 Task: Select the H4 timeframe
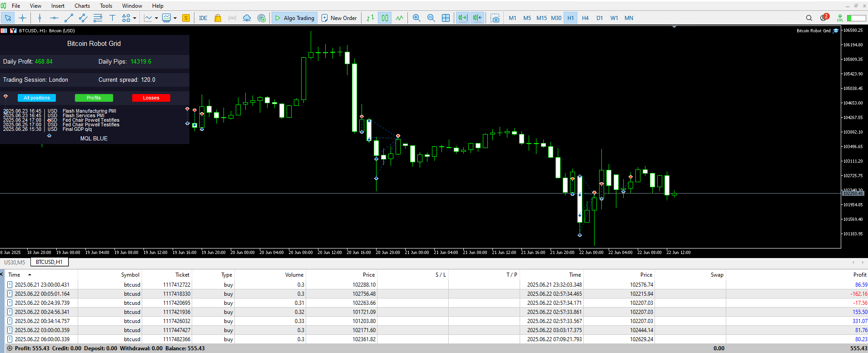585,18
